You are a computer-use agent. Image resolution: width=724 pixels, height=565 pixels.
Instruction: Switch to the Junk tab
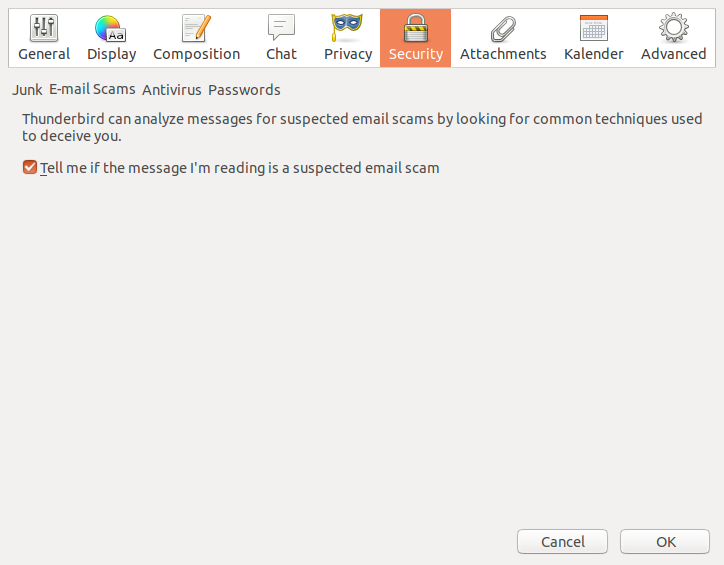tap(27, 90)
